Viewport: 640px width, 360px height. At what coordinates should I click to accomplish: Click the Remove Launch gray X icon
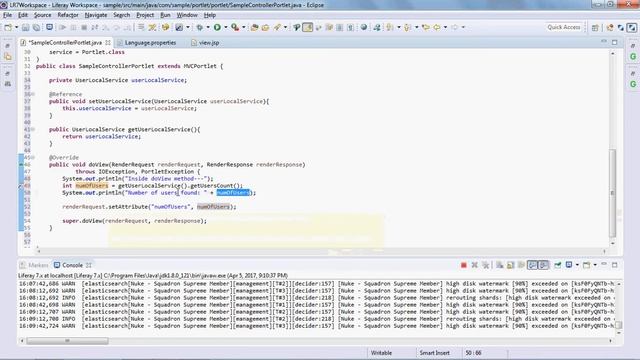pyautogui.click(x=474, y=265)
